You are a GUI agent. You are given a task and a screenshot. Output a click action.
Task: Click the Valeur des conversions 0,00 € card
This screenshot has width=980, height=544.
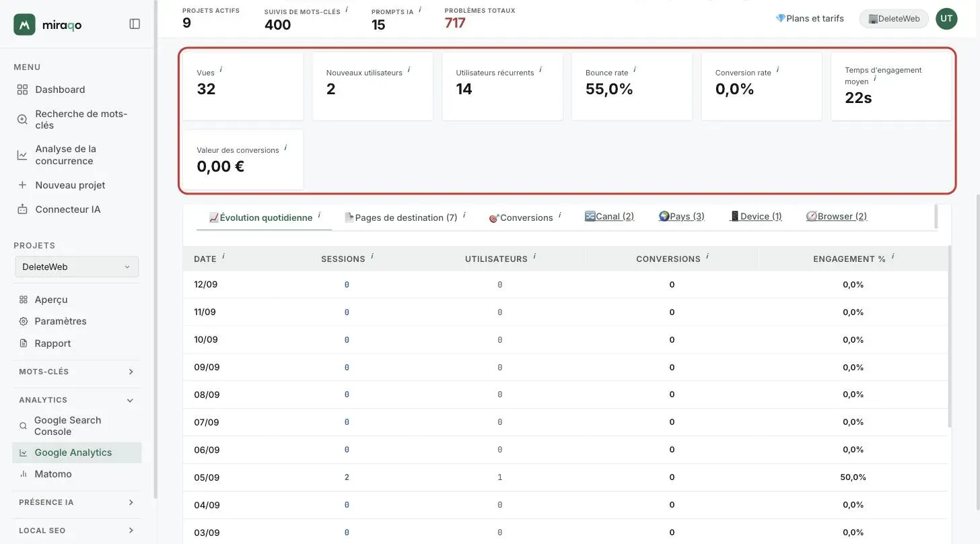coord(243,160)
